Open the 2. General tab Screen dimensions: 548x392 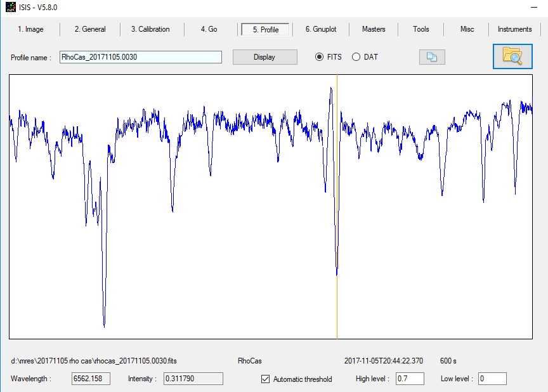coord(90,29)
